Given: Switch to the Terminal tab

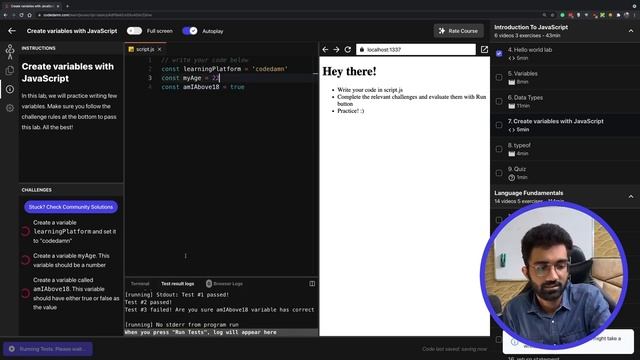Looking at the screenshot, I should [140, 284].
